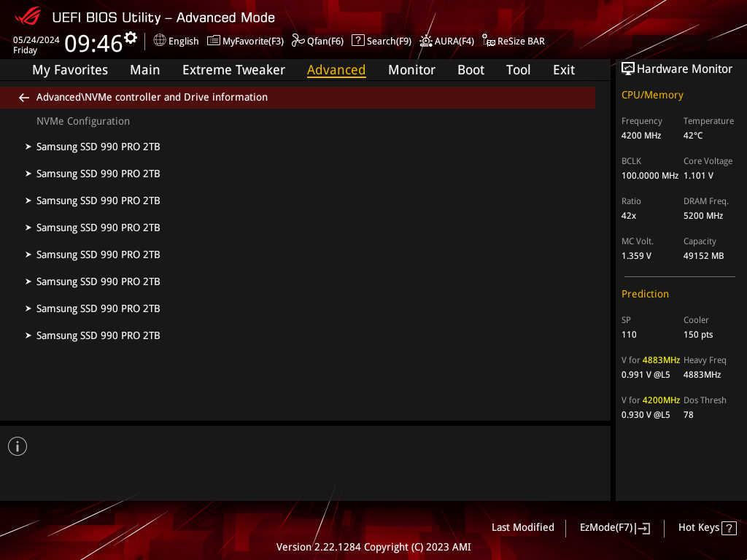
Task: Open the MyFavorite(F3) list
Action: [245, 41]
